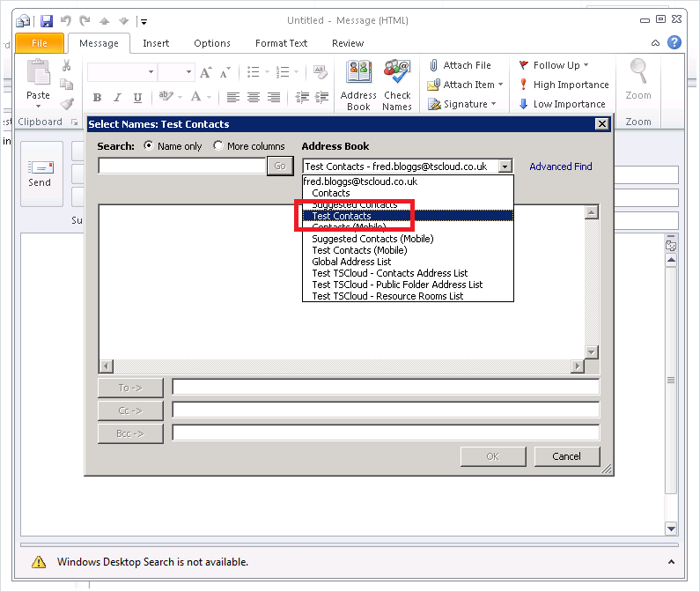Switch to the Insert tab
This screenshot has width=700, height=592.
(156, 43)
